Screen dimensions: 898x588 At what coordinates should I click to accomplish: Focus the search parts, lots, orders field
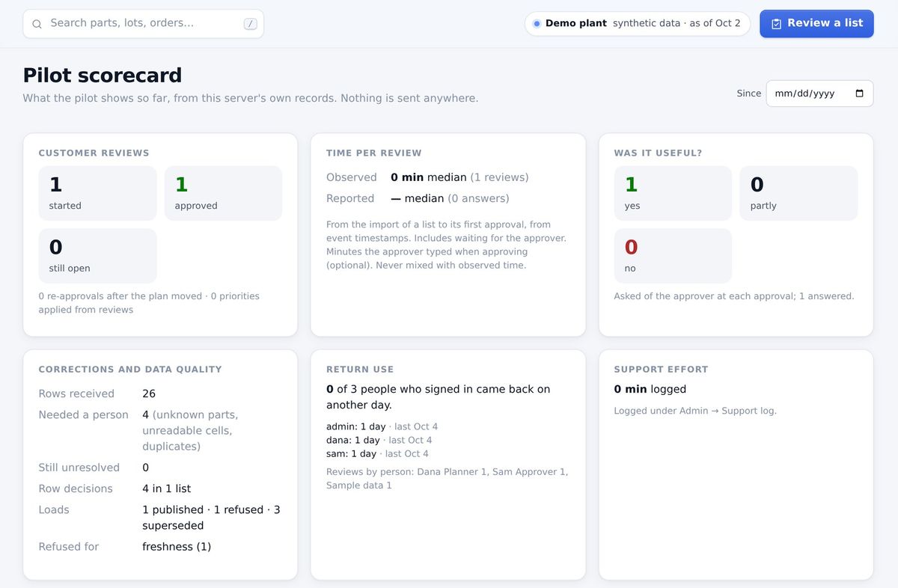coord(143,23)
